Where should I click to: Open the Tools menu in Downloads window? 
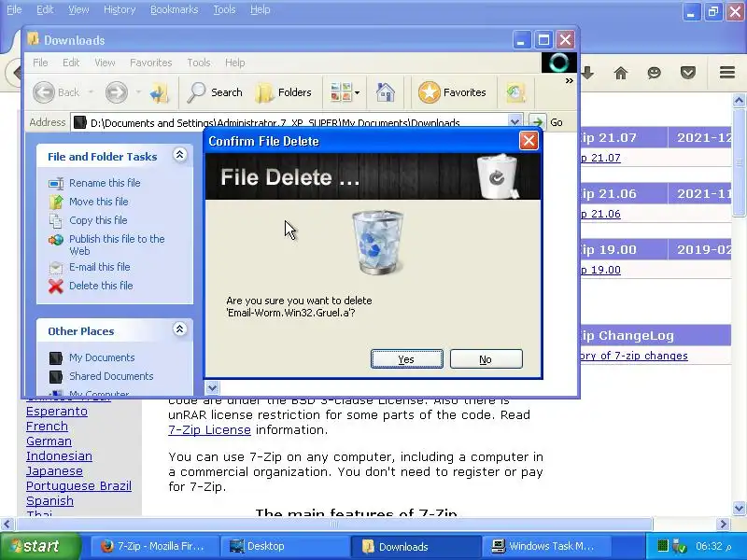pos(199,63)
